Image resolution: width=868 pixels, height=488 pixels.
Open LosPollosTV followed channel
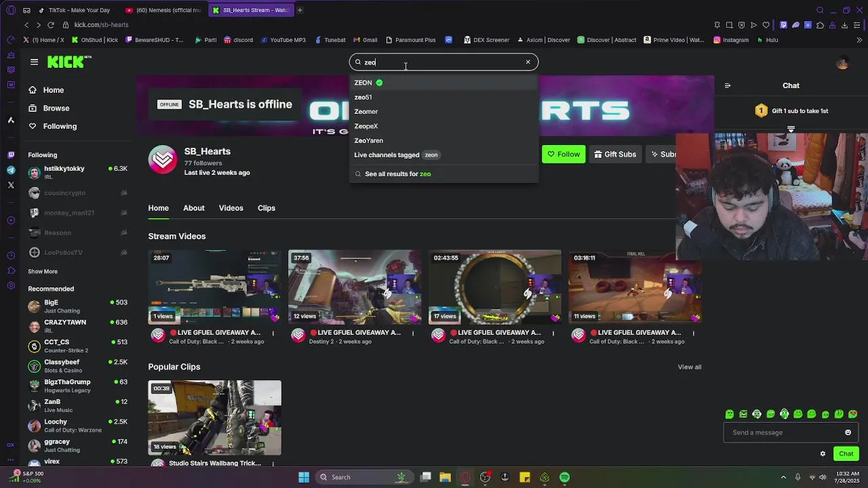[x=77, y=253]
